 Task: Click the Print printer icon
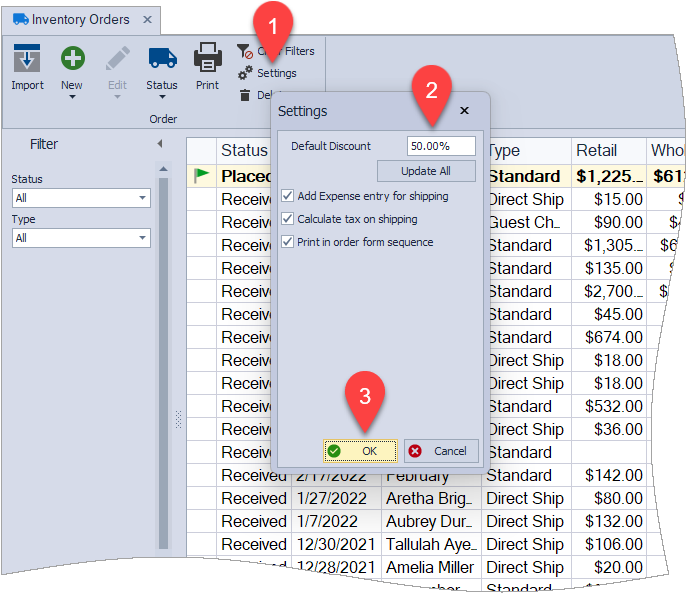point(208,57)
